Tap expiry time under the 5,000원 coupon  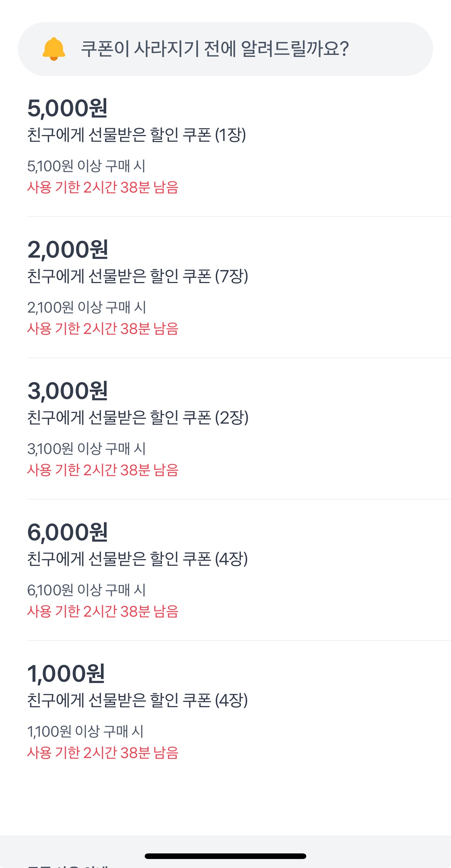(103, 187)
